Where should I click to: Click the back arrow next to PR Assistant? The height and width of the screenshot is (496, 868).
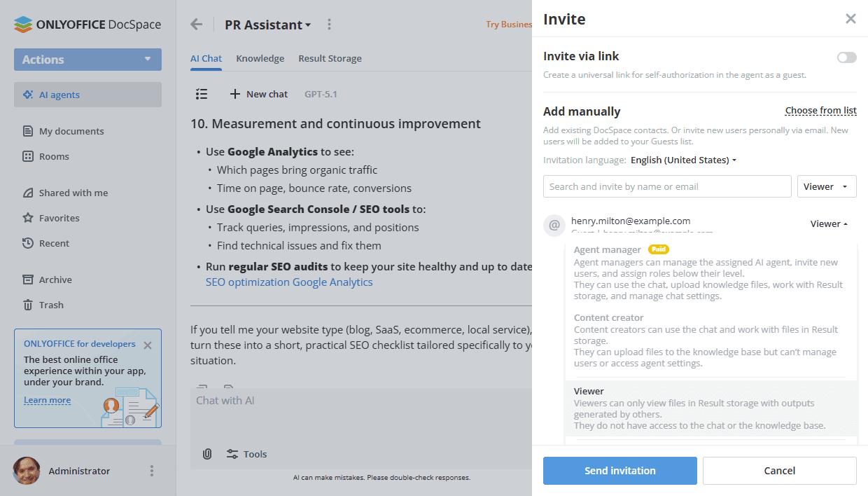point(197,24)
